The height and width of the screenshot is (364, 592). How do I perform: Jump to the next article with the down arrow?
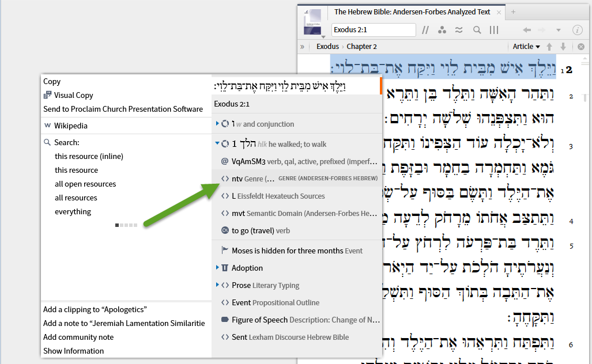click(x=563, y=47)
